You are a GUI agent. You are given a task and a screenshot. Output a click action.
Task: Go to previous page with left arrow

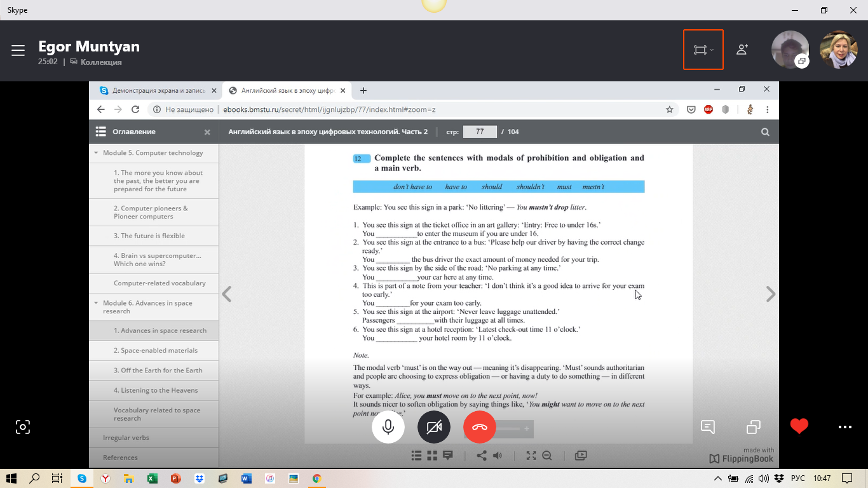click(x=227, y=294)
